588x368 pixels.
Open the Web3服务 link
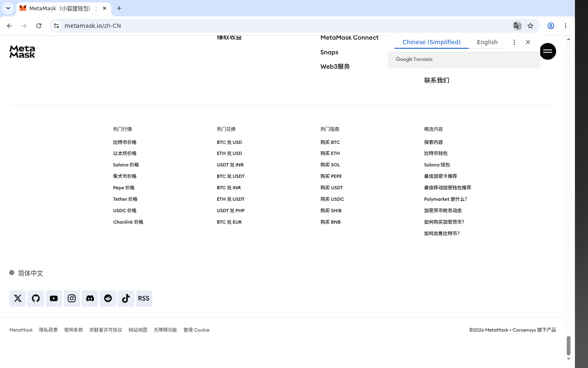[x=335, y=66]
